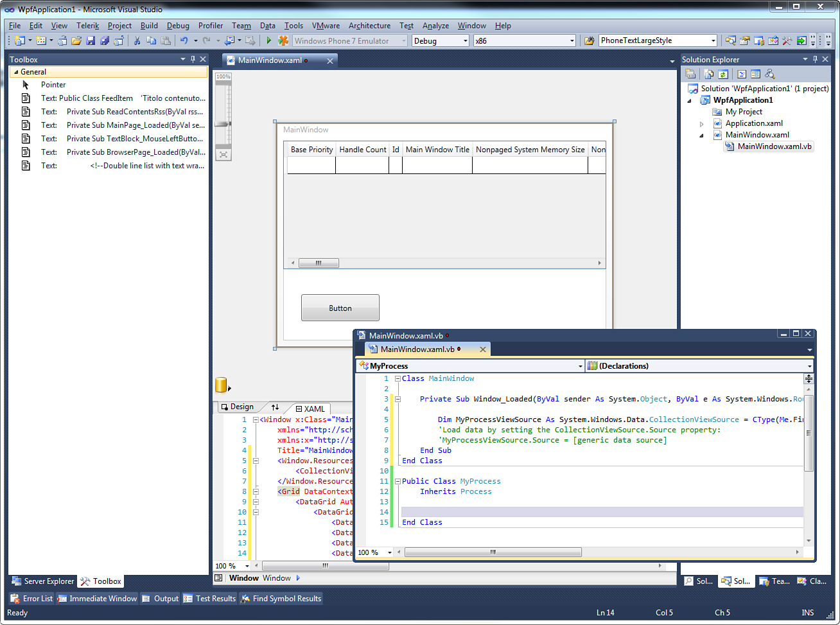Click the green arrow window icon in the main toolbar
The width and height of the screenshot is (840, 625).
click(801, 40)
